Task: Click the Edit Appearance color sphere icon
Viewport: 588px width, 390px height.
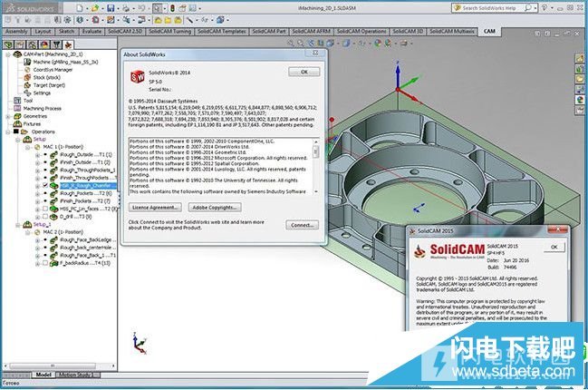Action: click(378, 44)
